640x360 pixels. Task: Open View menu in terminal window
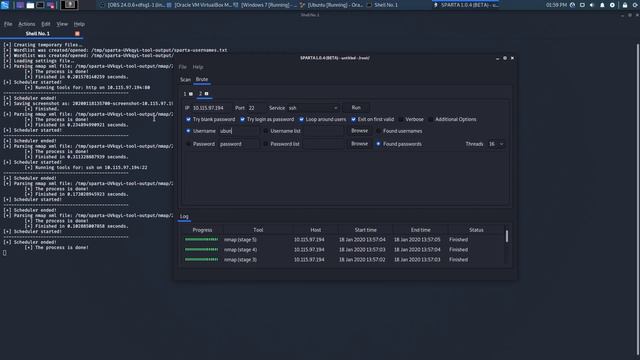pos(62,24)
